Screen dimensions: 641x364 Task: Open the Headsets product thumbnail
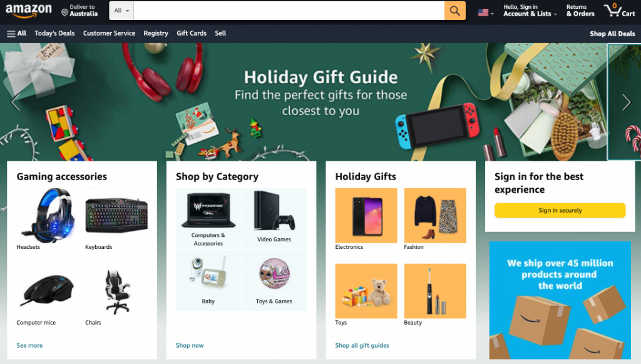click(48, 216)
